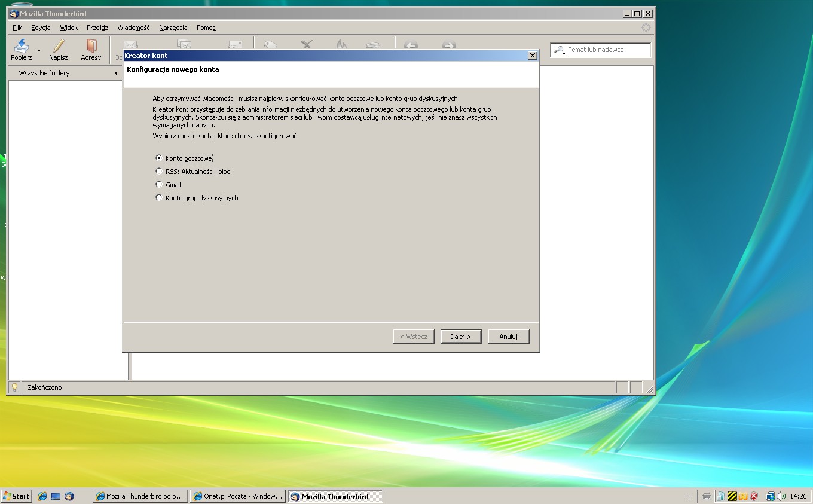Open the Pomoc menu
Screen dimensions: 813x504
(x=206, y=28)
